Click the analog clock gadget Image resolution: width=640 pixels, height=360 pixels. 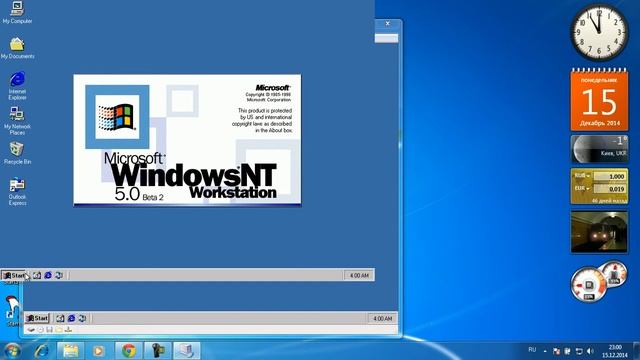coord(599,33)
